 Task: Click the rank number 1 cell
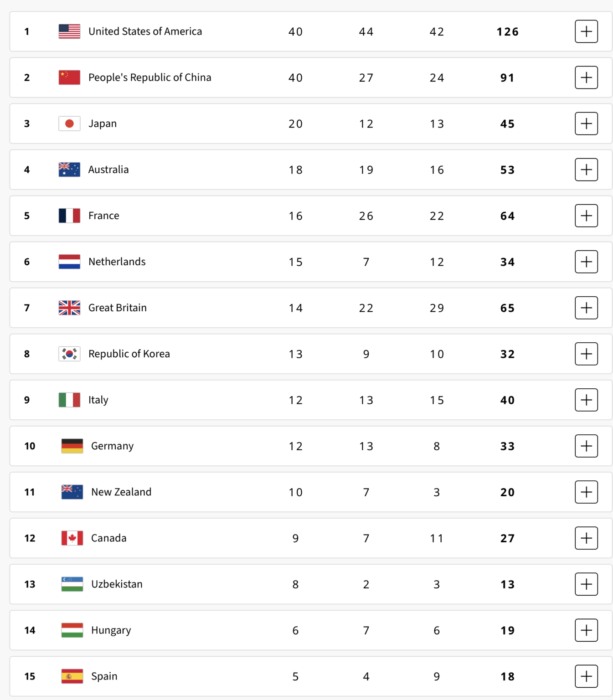(26, 31)
